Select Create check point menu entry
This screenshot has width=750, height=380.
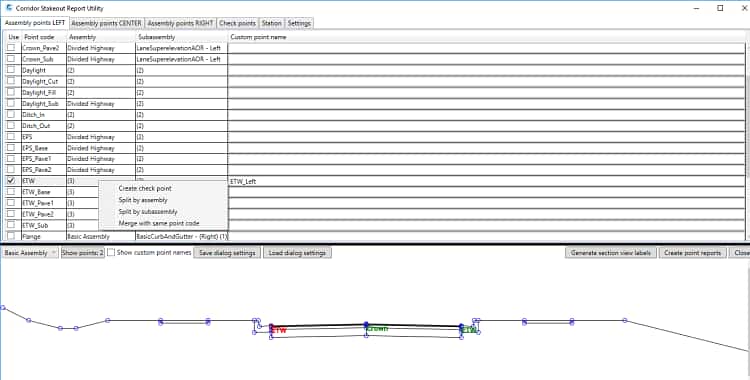coord(145,189)
